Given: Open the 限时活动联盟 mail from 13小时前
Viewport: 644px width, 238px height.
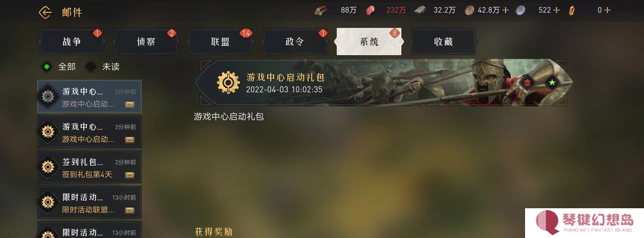Looking at the screenshot, I should (x=89, y=202).
